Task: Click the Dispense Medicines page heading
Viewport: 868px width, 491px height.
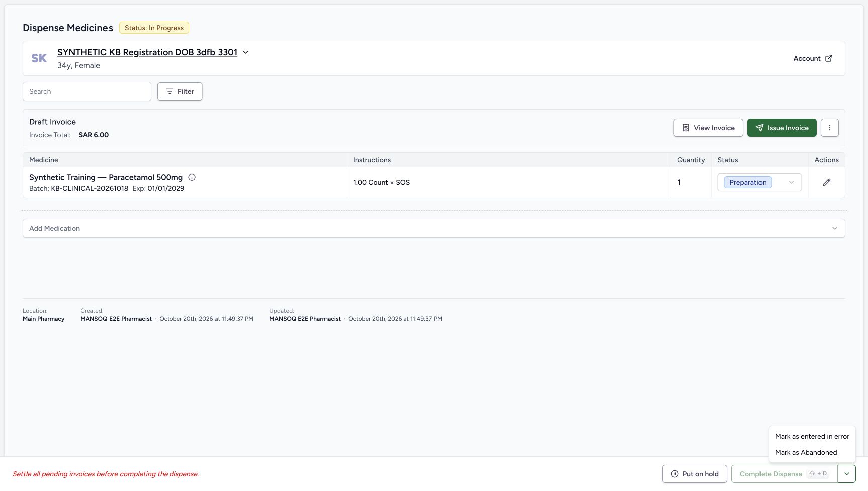Action: (68, 28)
